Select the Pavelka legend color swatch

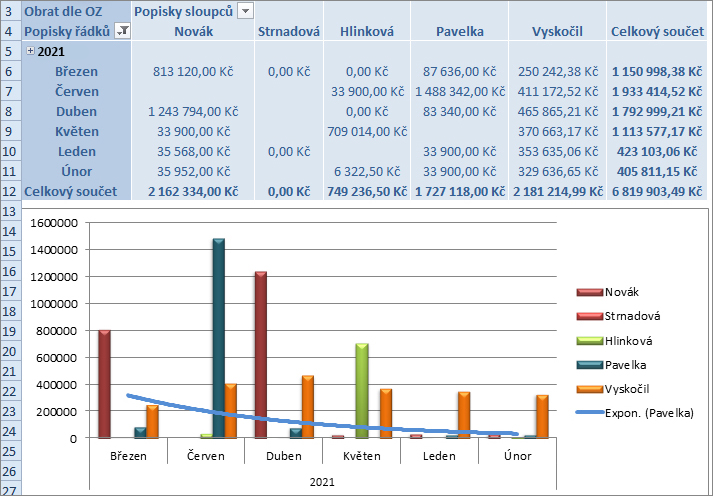pyautogui.click(x=589, y=365)
